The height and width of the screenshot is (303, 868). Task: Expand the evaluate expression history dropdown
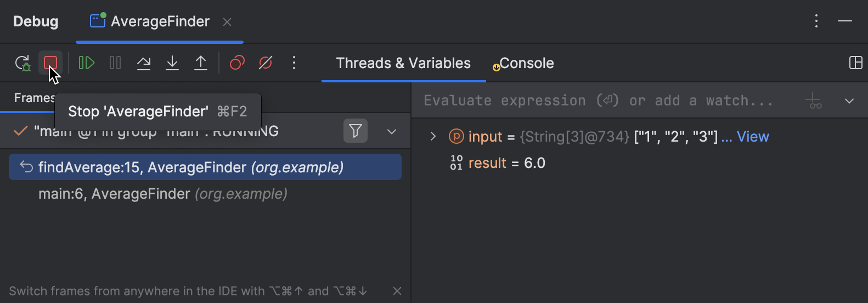[849, 101]
